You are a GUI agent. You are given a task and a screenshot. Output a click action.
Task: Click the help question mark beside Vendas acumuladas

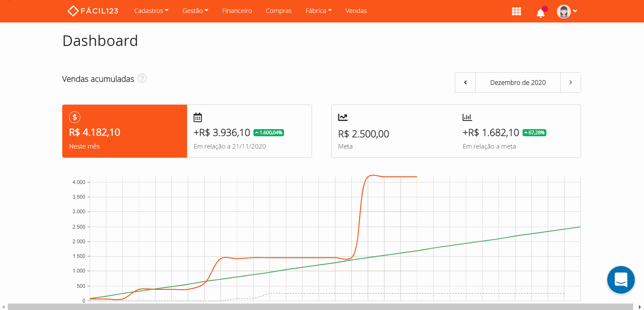142,79
